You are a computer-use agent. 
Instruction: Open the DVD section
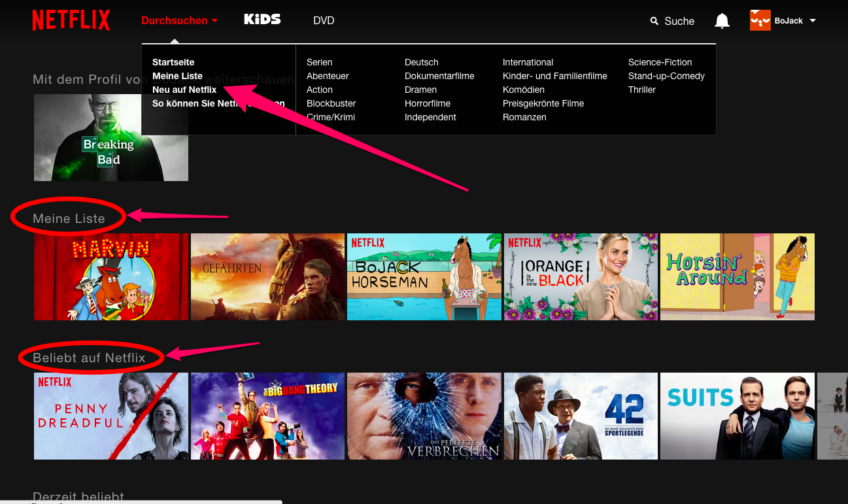click(324, 21)
